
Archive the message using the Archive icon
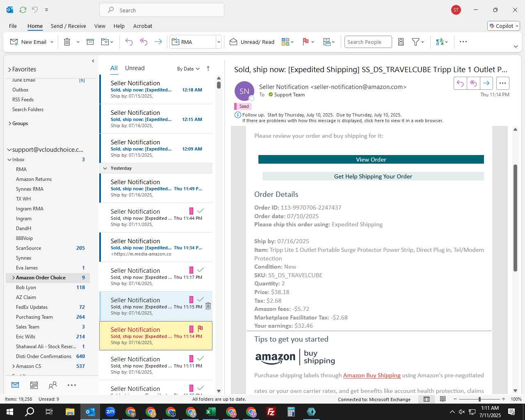[x=90, y=42]
